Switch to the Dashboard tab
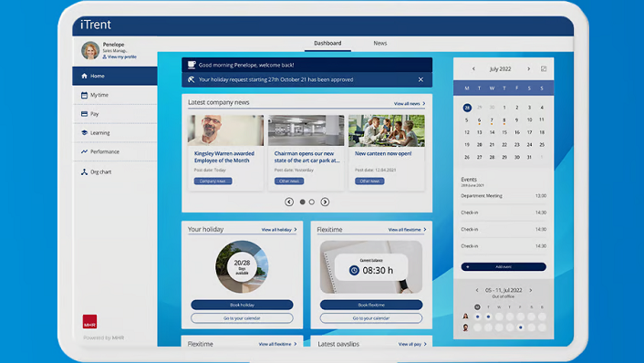The height and width of the screenshot is (363, 644). click(x=327, y=43)
